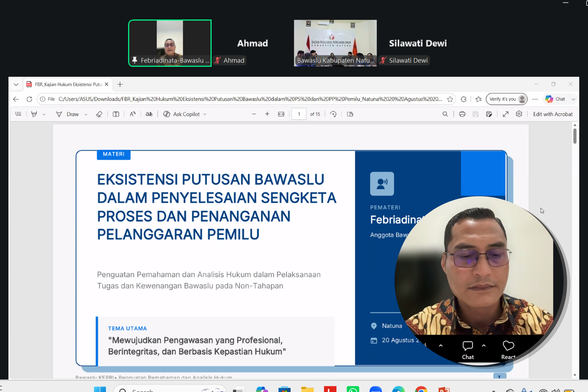
Task: Open Find in PDF search
Action: pyautogui.click(x=445, y=114)
